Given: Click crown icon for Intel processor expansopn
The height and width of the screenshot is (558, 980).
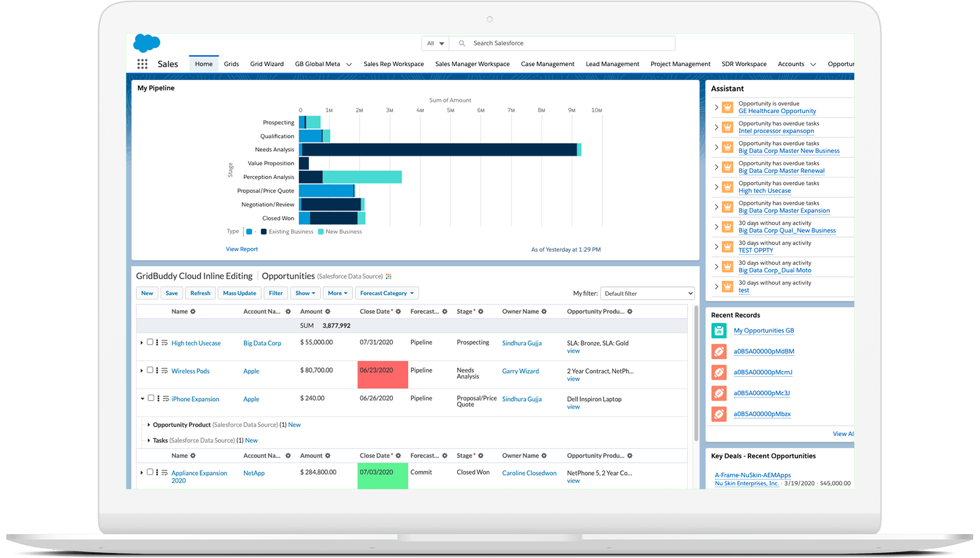Looking at the screenshot, I should pyautogui.click(x=727, y=127).
